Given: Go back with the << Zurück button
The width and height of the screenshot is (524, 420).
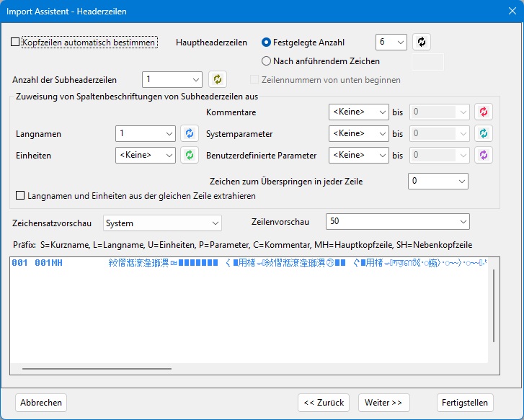Looking at the screenshot, I should click(x=324, y=403).
